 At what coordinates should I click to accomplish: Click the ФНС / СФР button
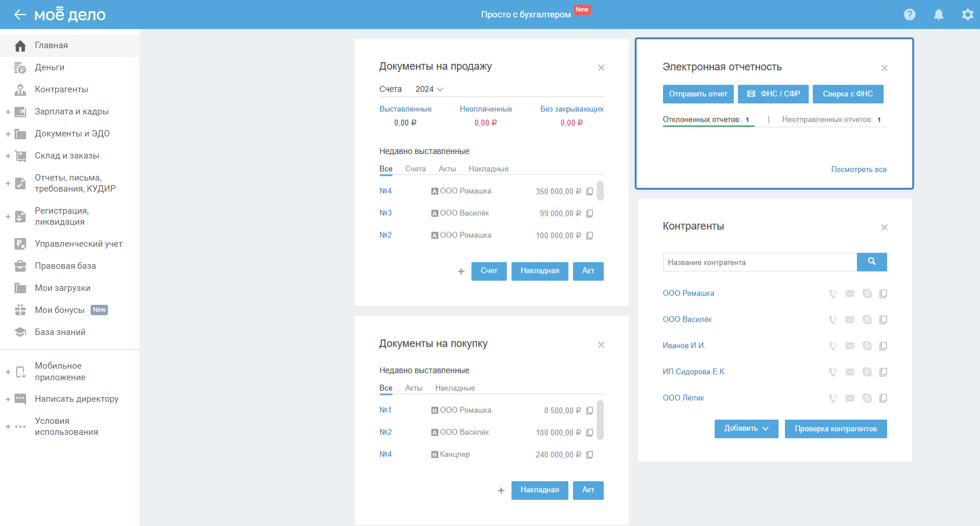click(773, 94)
